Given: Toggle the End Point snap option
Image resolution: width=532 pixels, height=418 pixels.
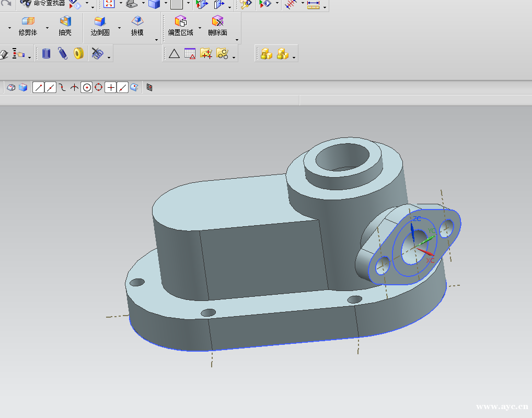Looking at the screenshot, I should (38, 88).
